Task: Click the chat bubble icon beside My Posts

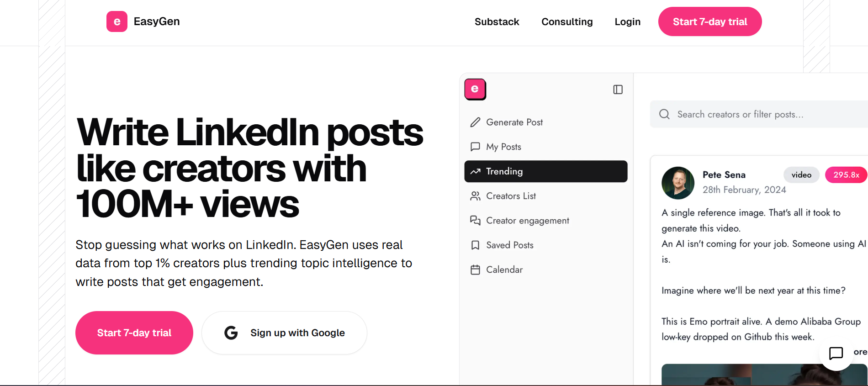Action: (475, 147)
